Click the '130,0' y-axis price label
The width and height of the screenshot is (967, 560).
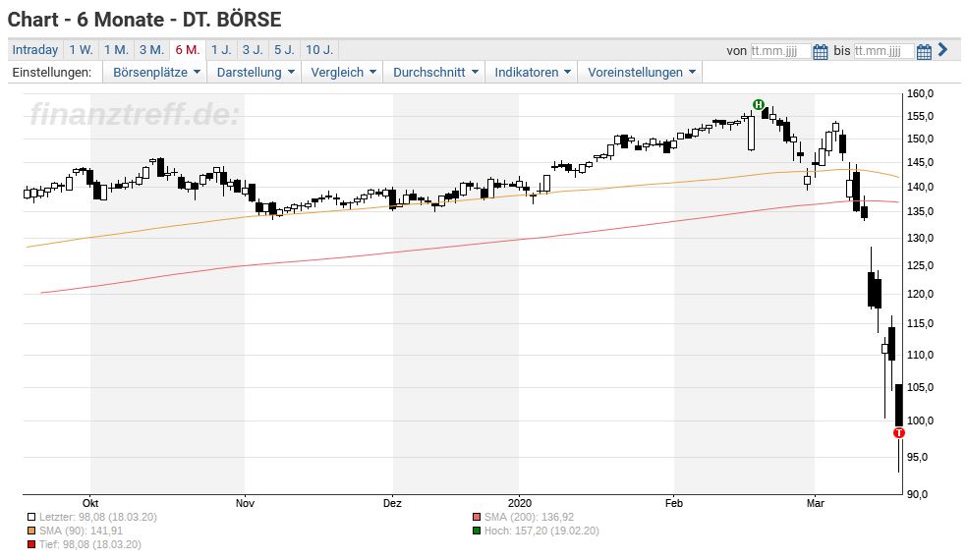tap(920, 238)
